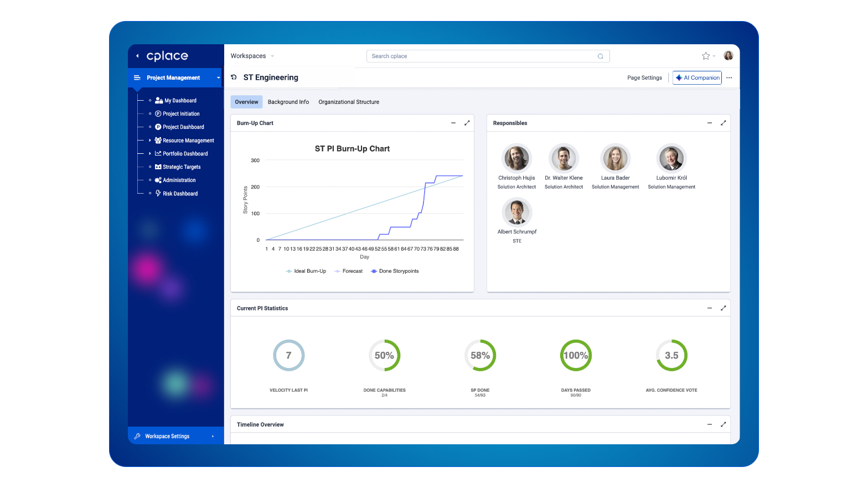The image size is (868, 488).
Task: Click the 58% SP Done gauge
Action: (480, 355)
